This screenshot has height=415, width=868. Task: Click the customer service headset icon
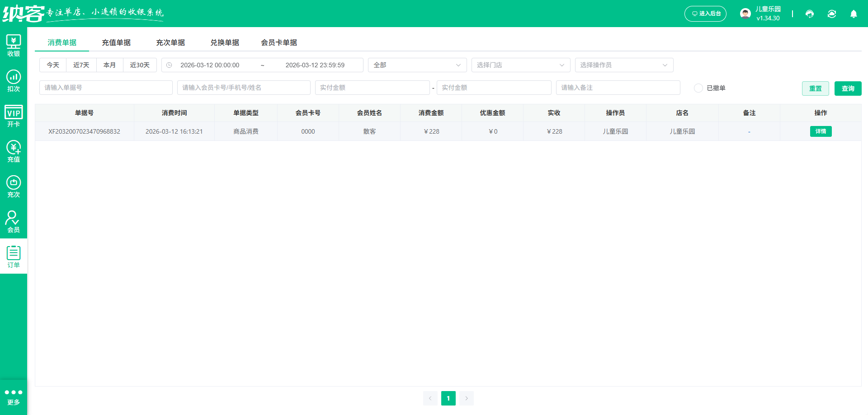point(809,14)
